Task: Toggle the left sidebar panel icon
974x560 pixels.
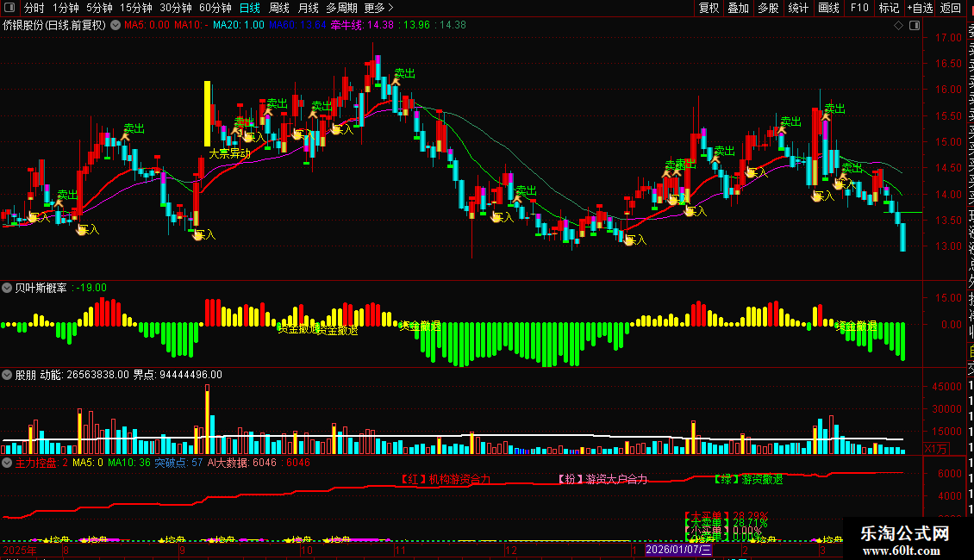Action: point(9,8)
